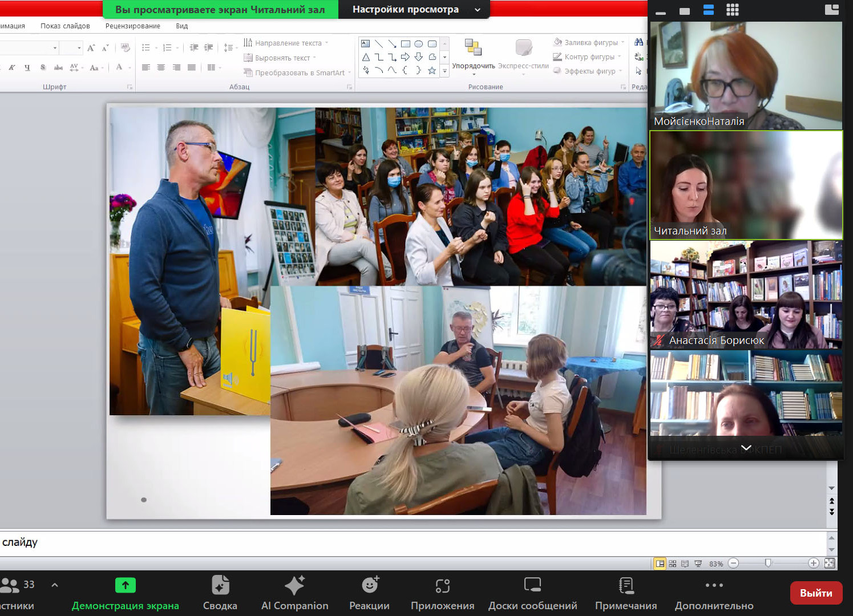Image resolution: width=853 pixels, height=616 pixels.
Task: Open the Рецензирование ribbon tab
Action: point(133,26)
